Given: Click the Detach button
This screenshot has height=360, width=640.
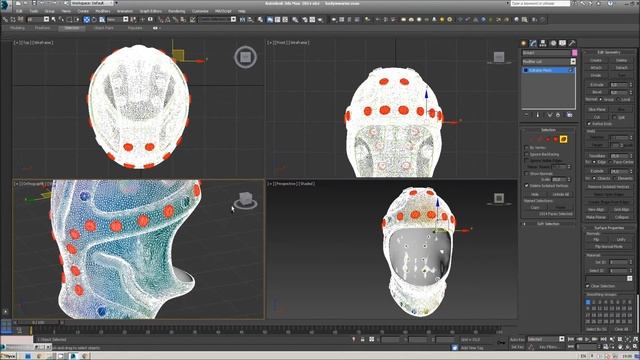Looking at the screenshot, I should coord(621,68).
